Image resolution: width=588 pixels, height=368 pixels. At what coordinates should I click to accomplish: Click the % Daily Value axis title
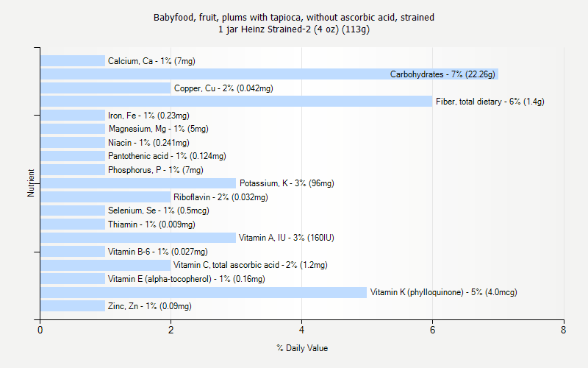click(302, 348)
